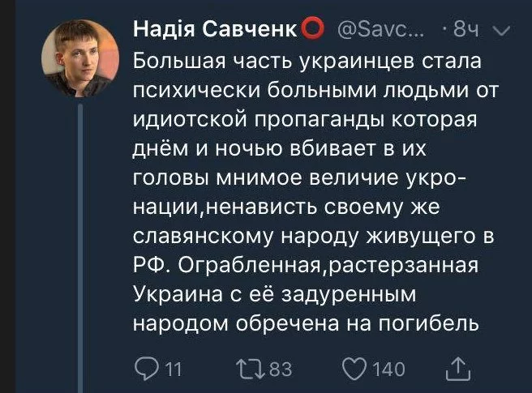Click the reply count 11
Image resolution: width=532 pixels, height=393 pixels.
[173, 370]
